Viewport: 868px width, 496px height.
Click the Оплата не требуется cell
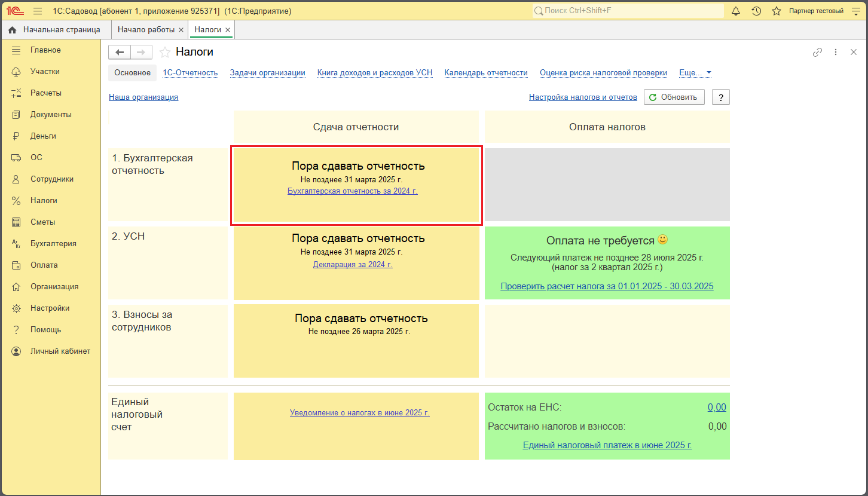[607, 263]
